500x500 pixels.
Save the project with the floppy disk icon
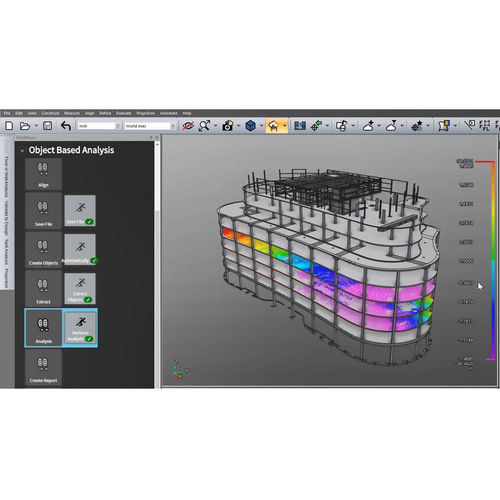(48, 126)
